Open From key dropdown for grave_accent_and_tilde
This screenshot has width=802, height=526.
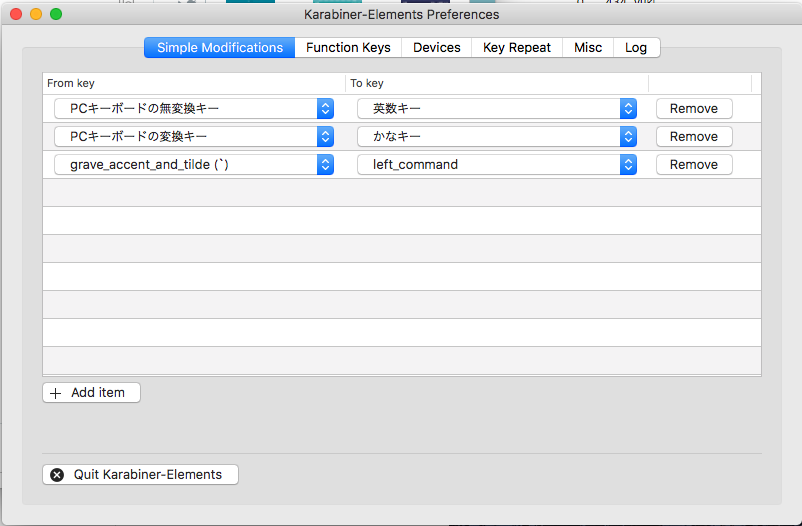click(194, 164)
